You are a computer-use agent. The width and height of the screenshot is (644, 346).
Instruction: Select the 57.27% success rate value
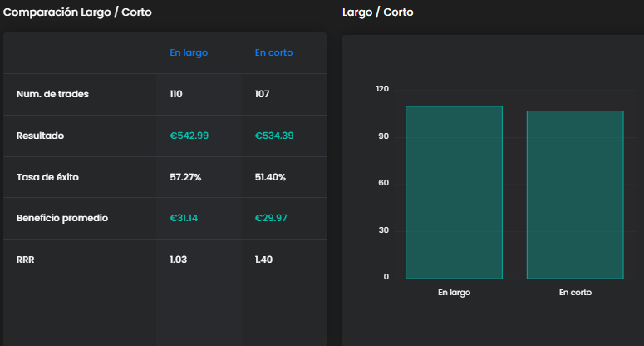pos(185,177)
